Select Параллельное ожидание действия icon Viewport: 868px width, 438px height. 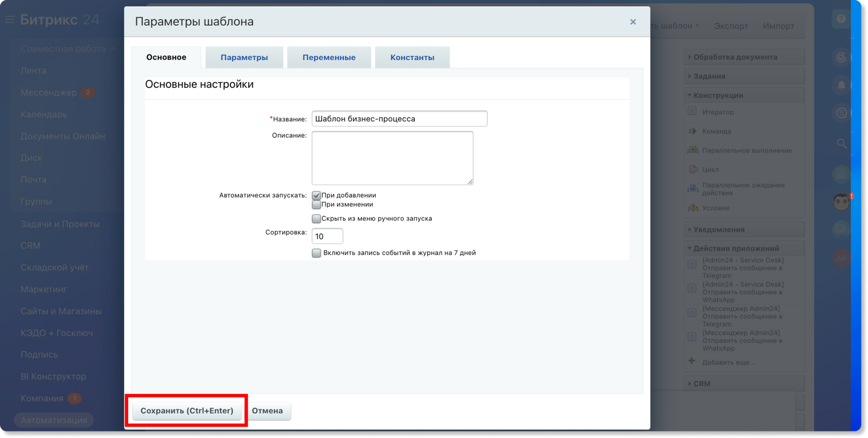(x=693, y=188)
